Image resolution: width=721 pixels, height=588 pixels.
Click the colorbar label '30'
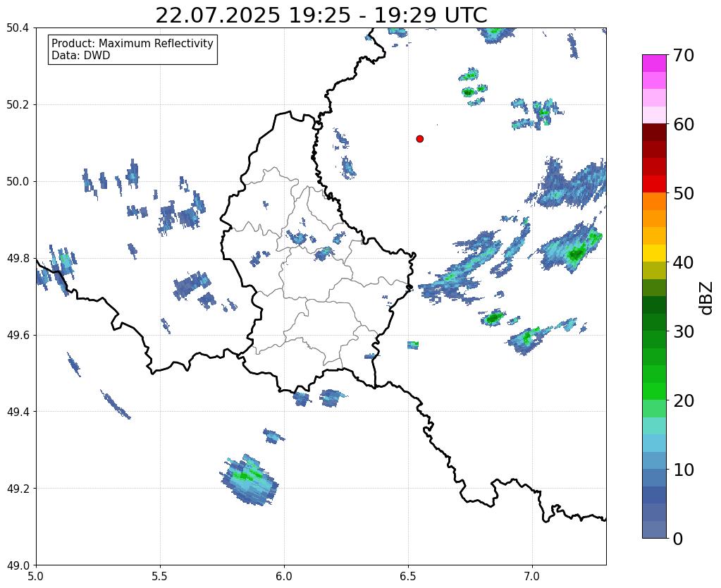point(684,331)
